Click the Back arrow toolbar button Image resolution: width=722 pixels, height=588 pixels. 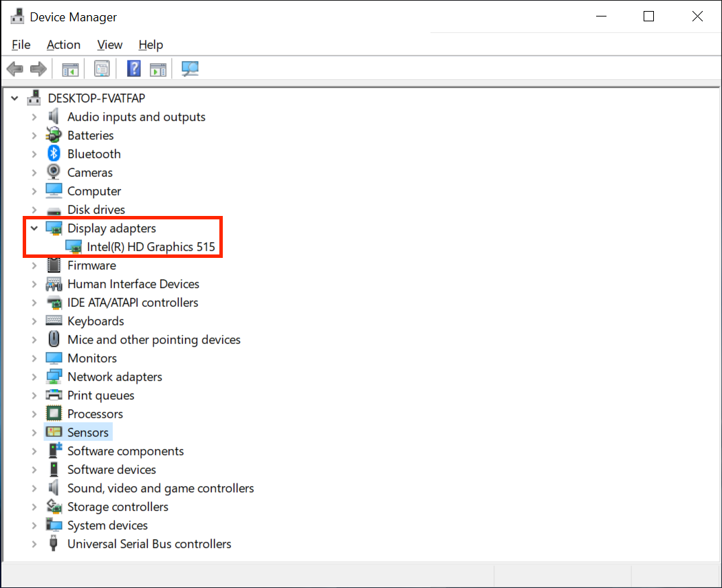click(14, 69)
